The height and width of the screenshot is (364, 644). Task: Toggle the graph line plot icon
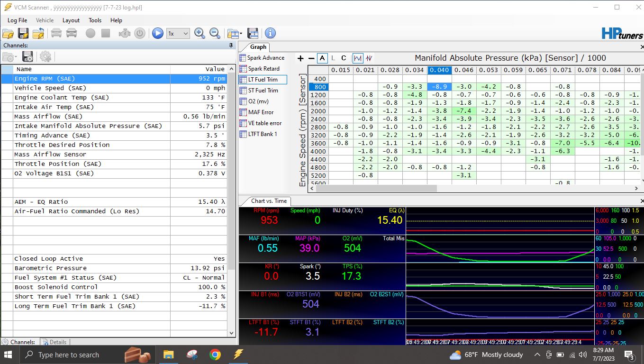(358, 58)
